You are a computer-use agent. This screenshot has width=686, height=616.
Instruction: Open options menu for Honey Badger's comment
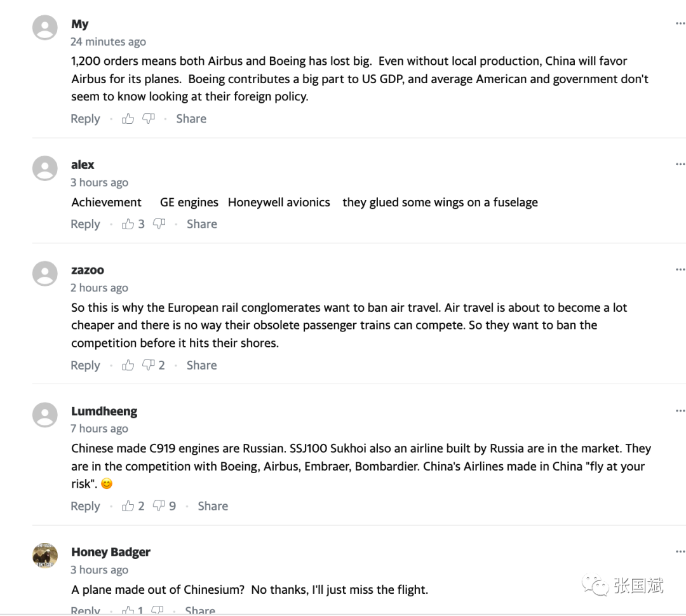coord(680,552)
